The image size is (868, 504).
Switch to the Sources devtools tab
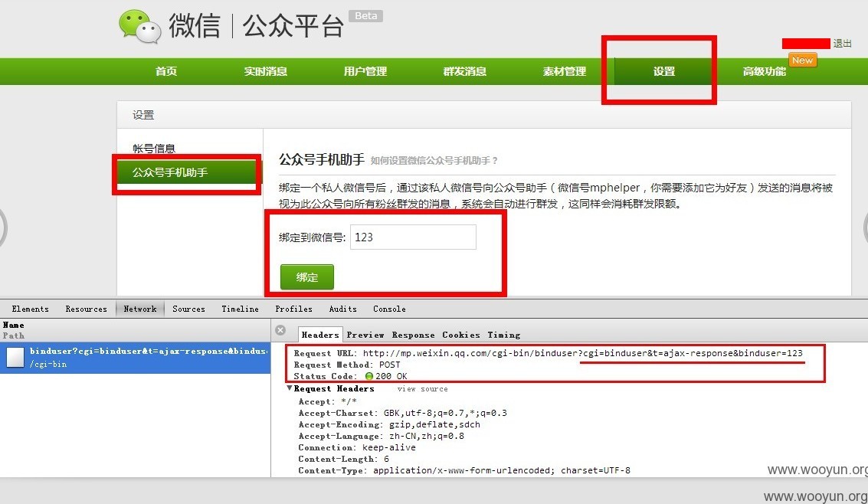pyautogui.click(x=188, y=309)
